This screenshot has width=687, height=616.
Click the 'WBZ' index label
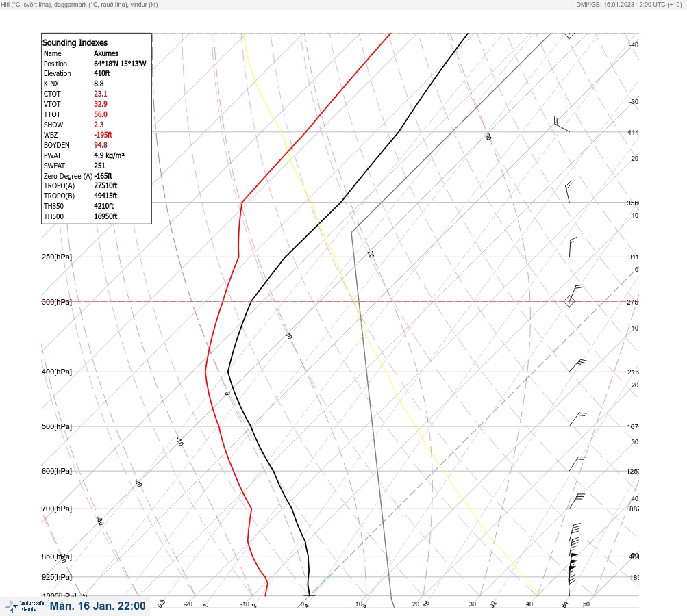coord(51,135)
